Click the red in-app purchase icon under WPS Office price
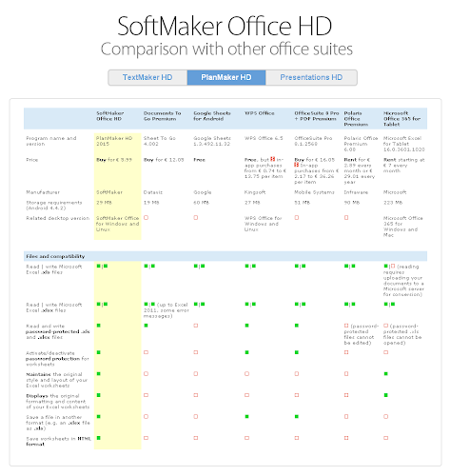This screenshot has height=476, width=451. click(x=272, y=159)
